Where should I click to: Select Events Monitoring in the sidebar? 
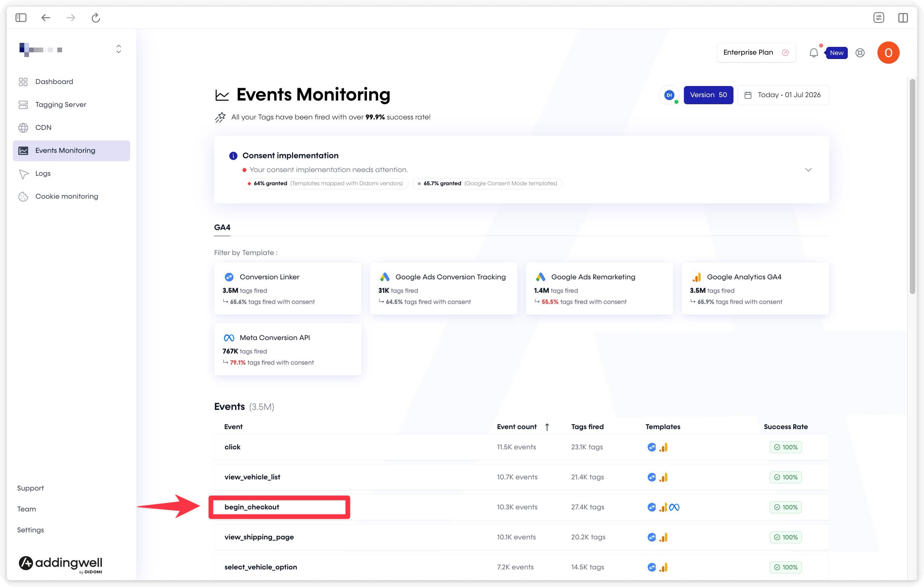[71, 150]
